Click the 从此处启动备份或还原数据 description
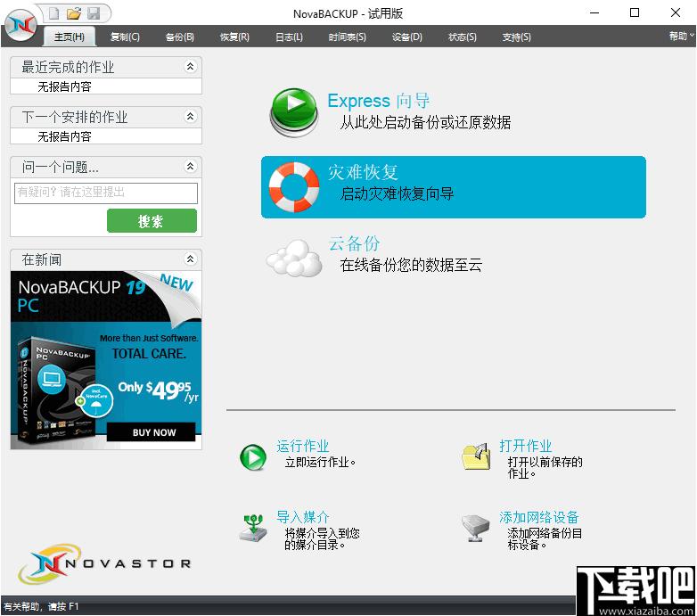This screenshot has width=697, height=616. [x=425, y=123]
